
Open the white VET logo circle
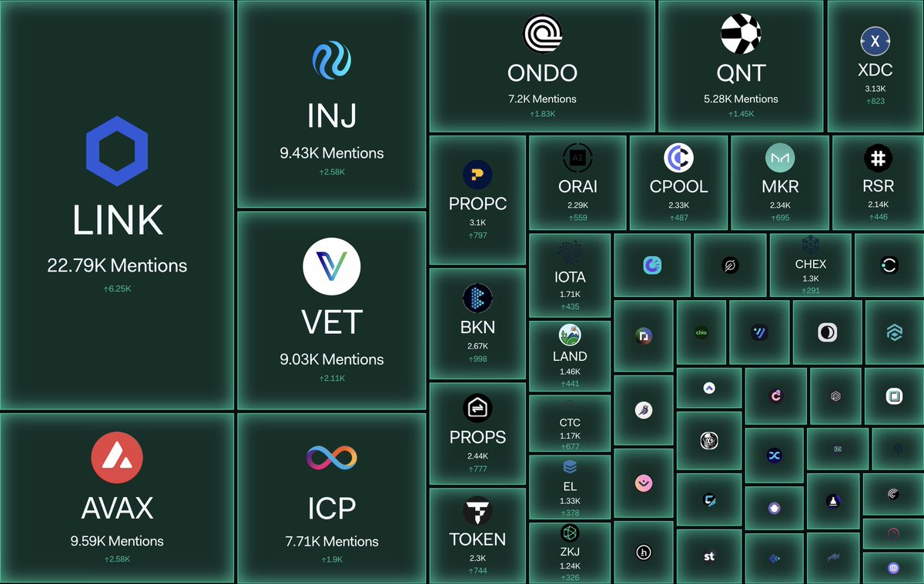click(332, 268)
